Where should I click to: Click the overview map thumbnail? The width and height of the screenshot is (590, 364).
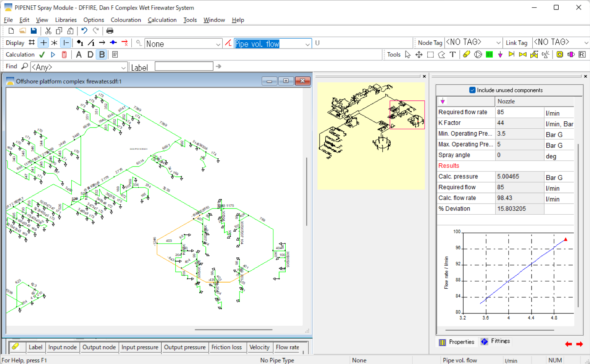pos(371,136)
